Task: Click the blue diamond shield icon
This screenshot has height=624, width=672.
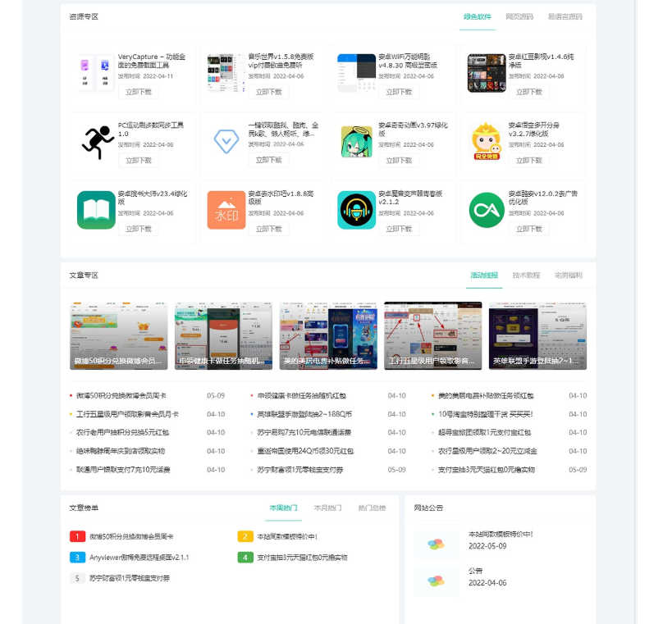Action: click(x=226, y=142)
